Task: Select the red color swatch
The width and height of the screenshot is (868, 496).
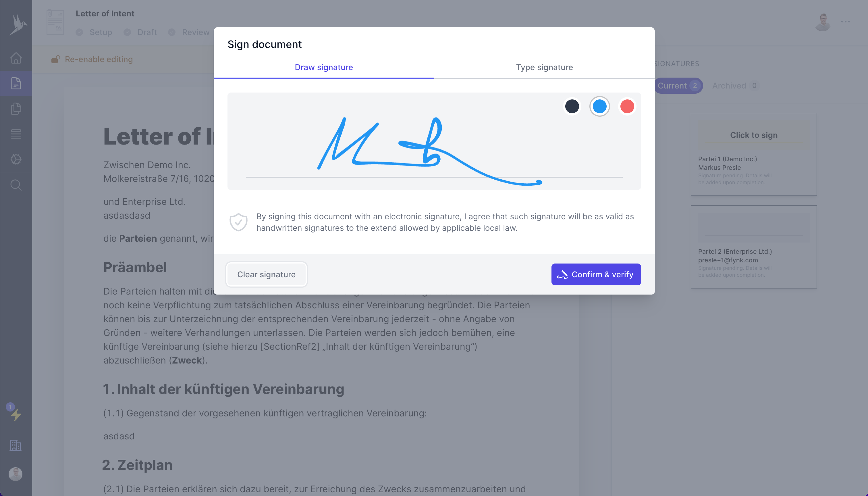Action: 627,106
